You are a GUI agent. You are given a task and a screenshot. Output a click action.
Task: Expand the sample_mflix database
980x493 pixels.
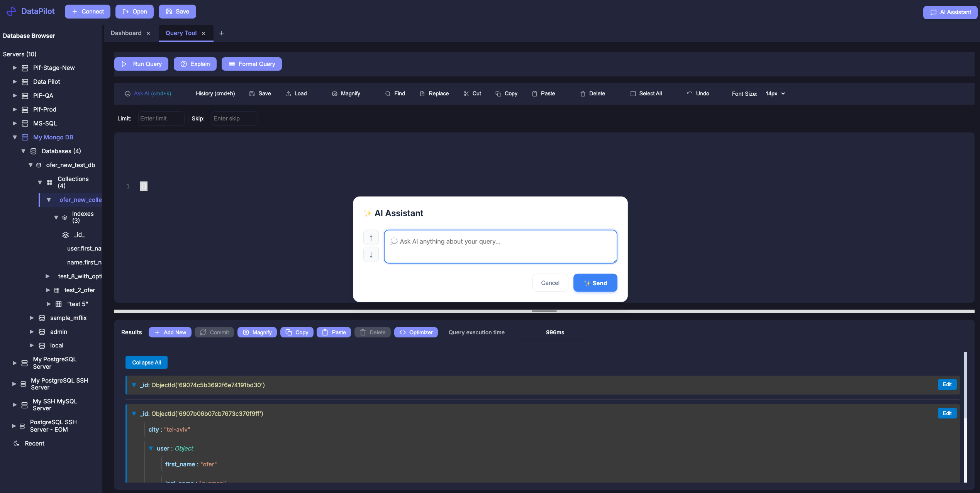tap(32, 318)
